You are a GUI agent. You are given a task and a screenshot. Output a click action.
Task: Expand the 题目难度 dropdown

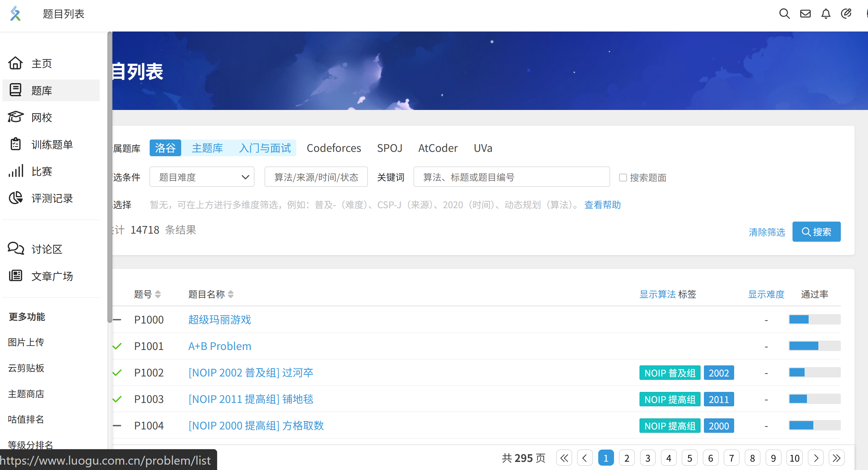tap(202, 177)
